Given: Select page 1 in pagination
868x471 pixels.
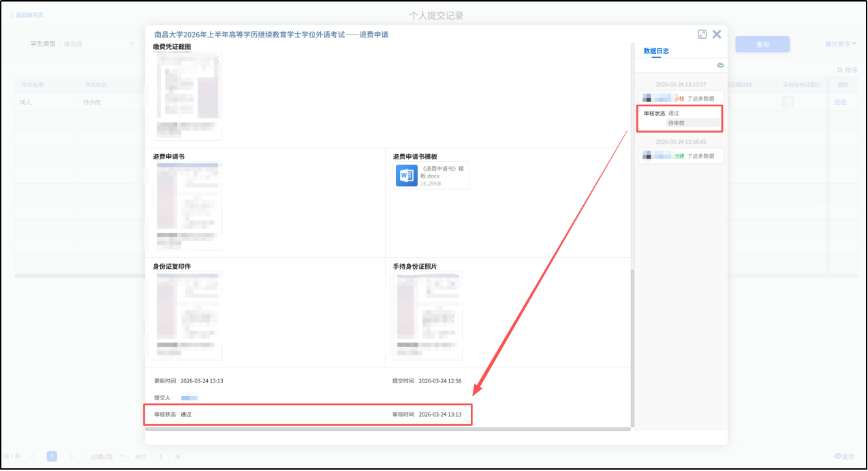Looking at the screenshot, I should pyautogui.click(x=52, y=456).
